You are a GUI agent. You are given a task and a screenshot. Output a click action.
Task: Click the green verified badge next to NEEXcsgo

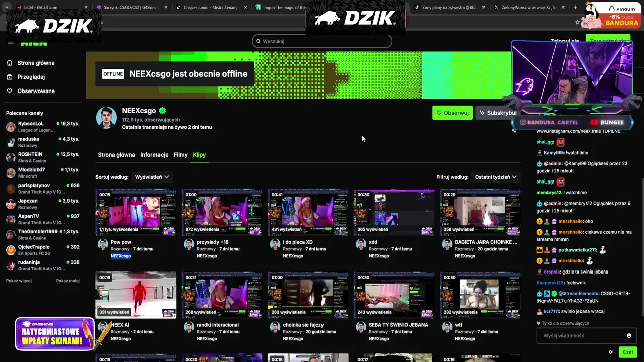click(163, 111)
